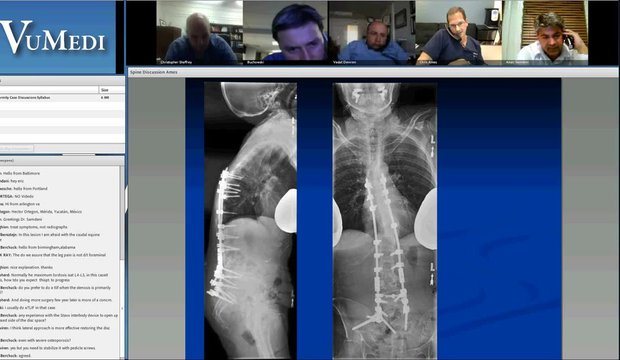The height and width of the screenshot is (360, 620).
Task: Select the Vedat Deviren webcam tile
Action: (x=372, y=32)
